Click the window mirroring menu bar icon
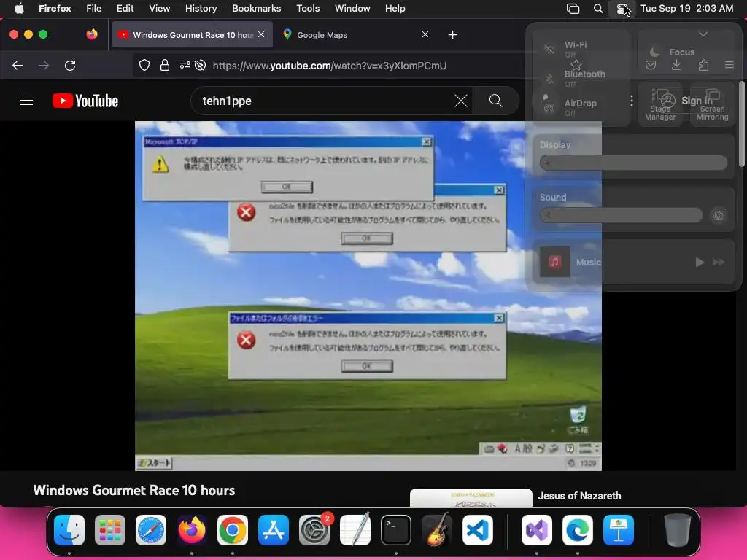The height and width of the screenshot is (560, 747). pyautogui.click(x=573, y=9)
